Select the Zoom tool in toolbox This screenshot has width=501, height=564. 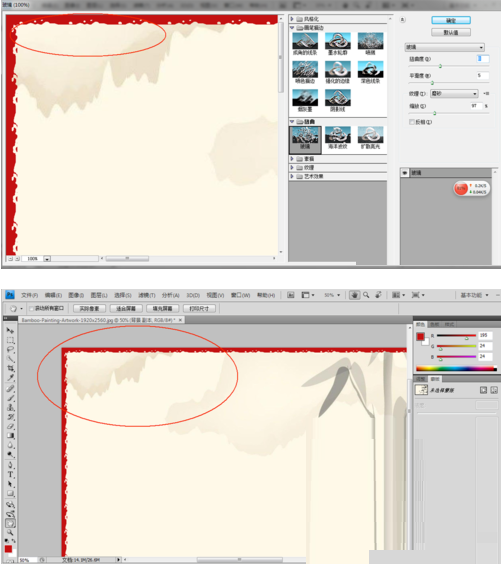pyautogui.click(x=10, y=533)
